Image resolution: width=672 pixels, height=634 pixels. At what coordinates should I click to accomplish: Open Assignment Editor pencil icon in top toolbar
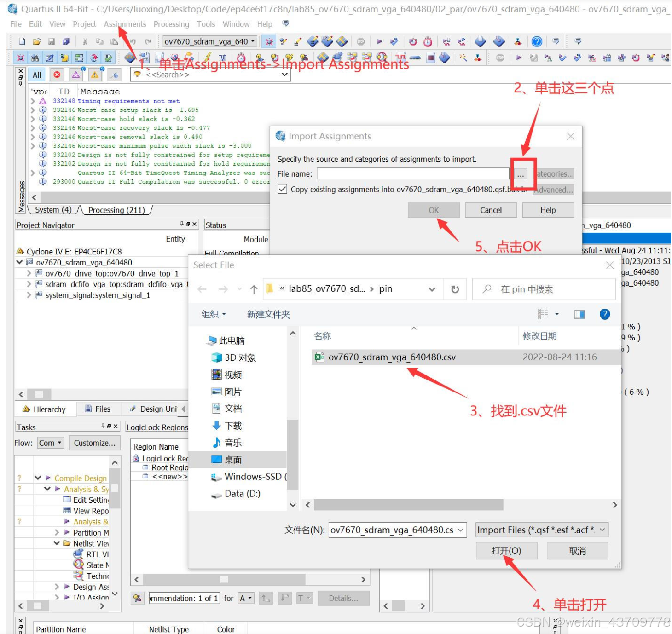(298, 42)
